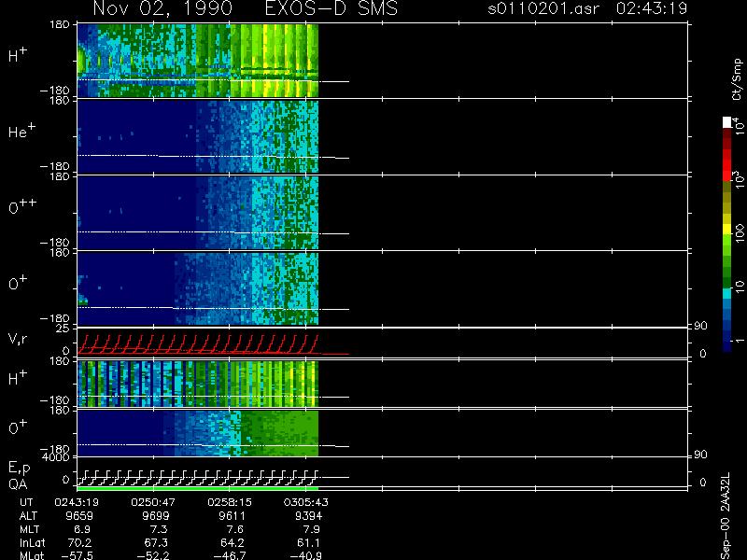Click the MLat value '-57.5'
This screenshot has height=560, width=747.
[78, 555]
